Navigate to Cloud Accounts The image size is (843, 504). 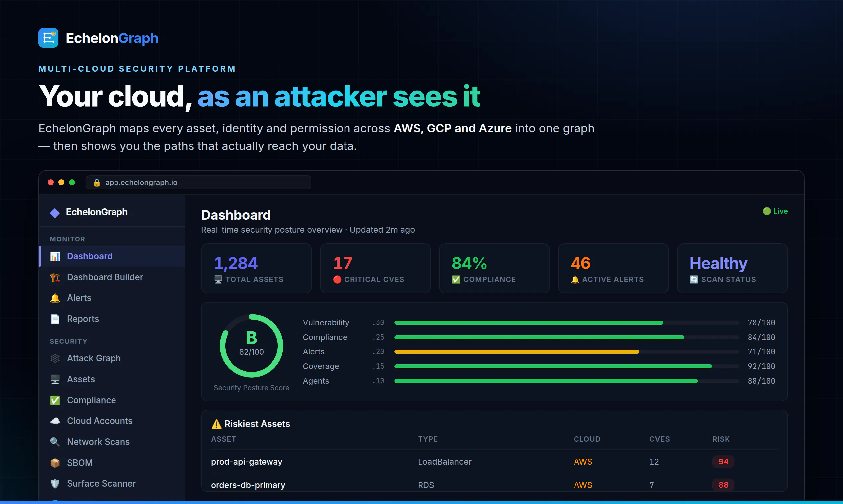point(112,421)
